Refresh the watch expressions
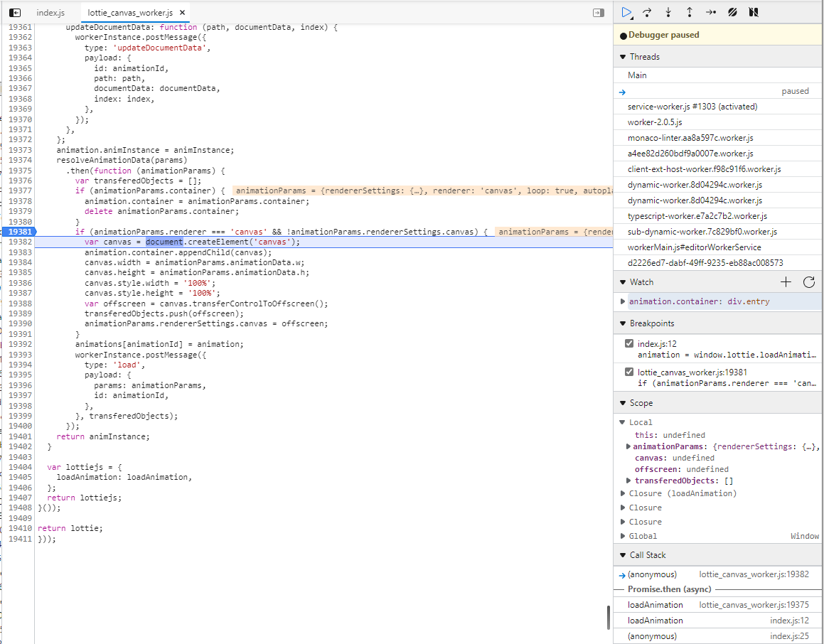Image resolution: width=824 pixels, height=644 pixels. [x=809, y=282]
